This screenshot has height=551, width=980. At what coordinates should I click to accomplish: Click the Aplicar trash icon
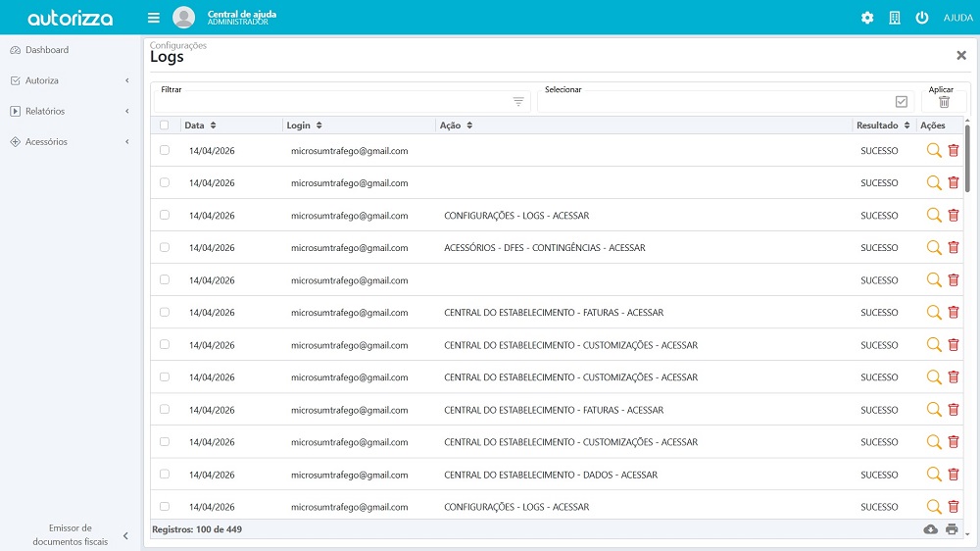[x=944, y=102]
